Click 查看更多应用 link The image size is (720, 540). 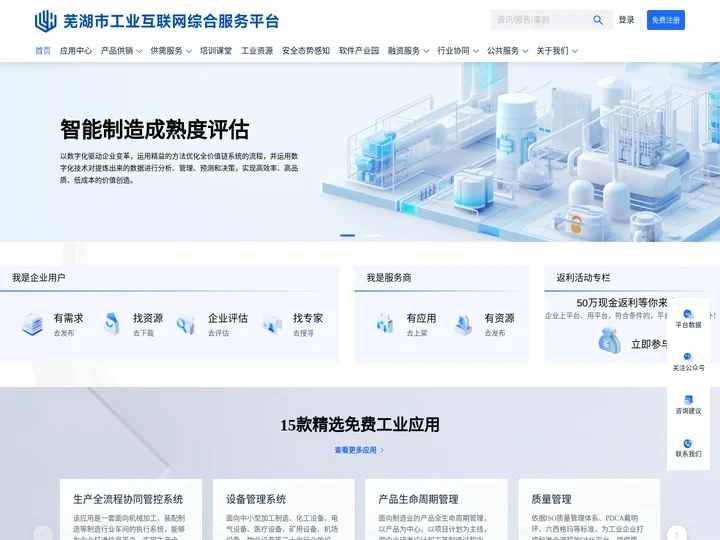(x=359, y=450)
